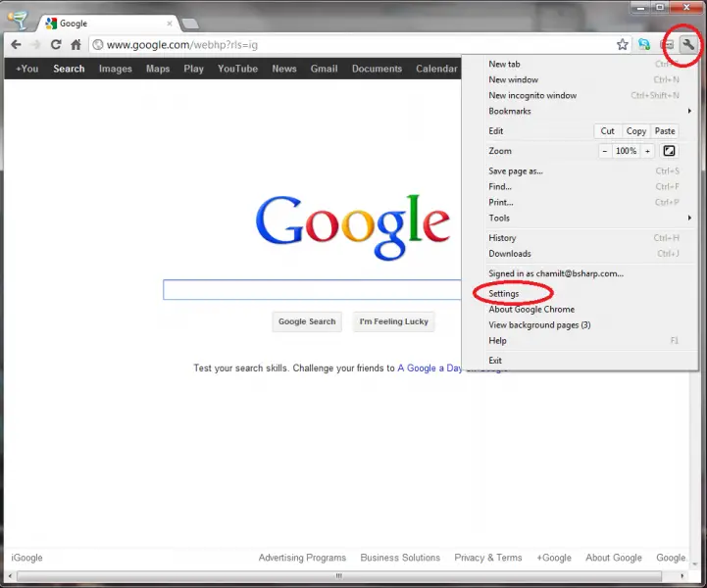Open Play in the Google bar
Image resolution: width=707 pixels, height=588 pixels.
(193, 69)
